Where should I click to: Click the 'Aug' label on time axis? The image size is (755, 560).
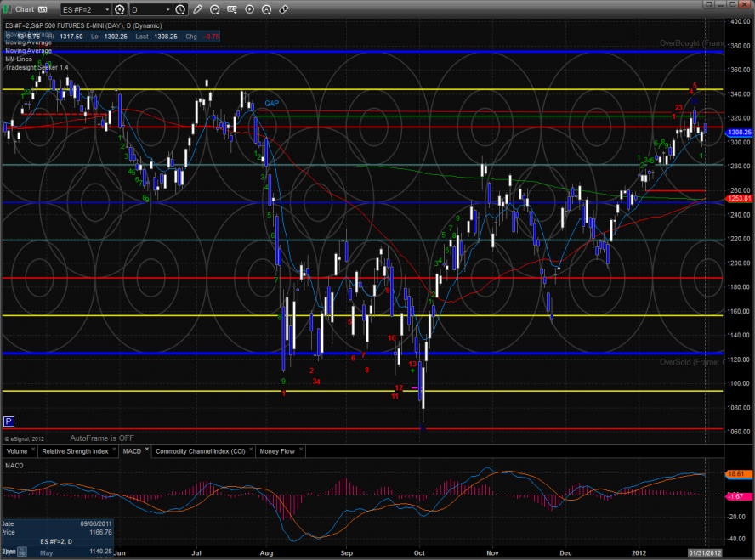coord(266,553)
